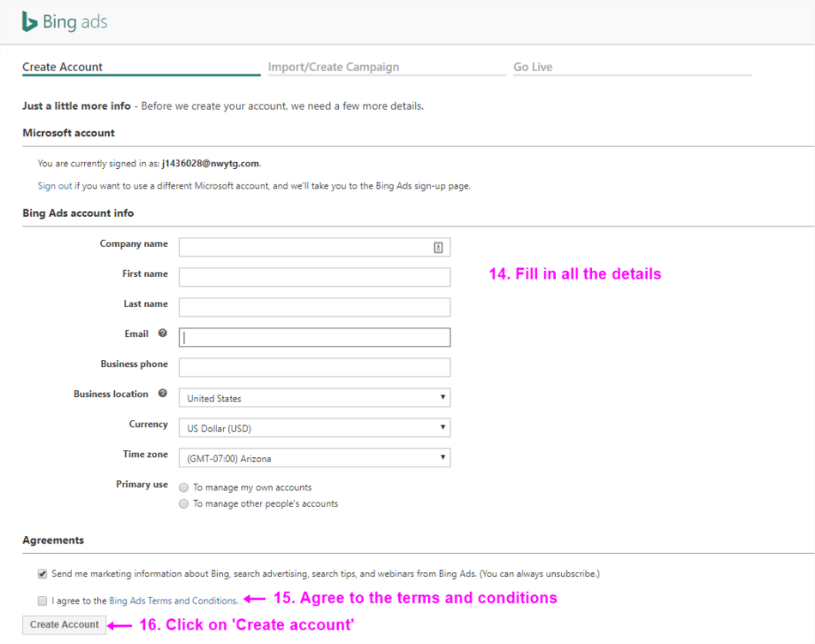Viewport: 815px width, 644px height.
Task: Expand the Currency dropdown
Action: pos(314,428)
